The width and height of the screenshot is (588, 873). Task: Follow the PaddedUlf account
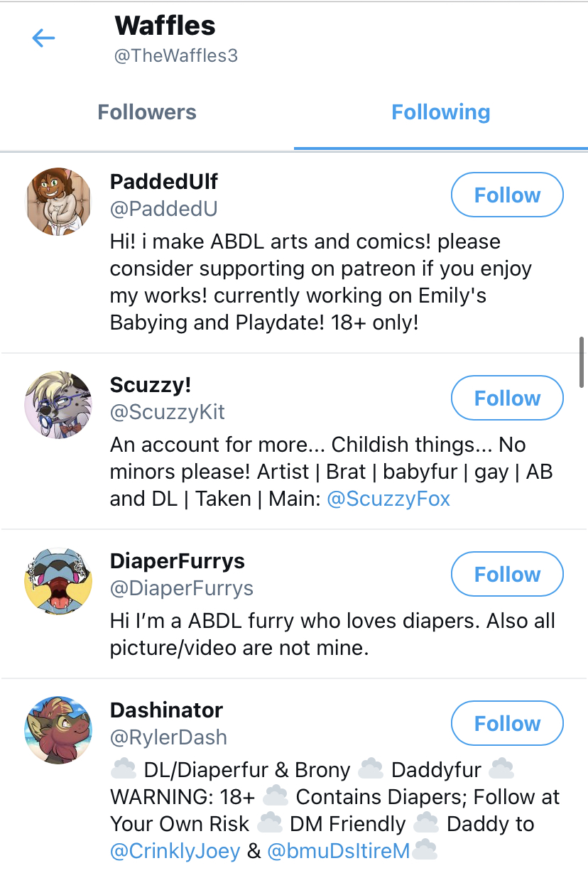(x=507, y=195)
